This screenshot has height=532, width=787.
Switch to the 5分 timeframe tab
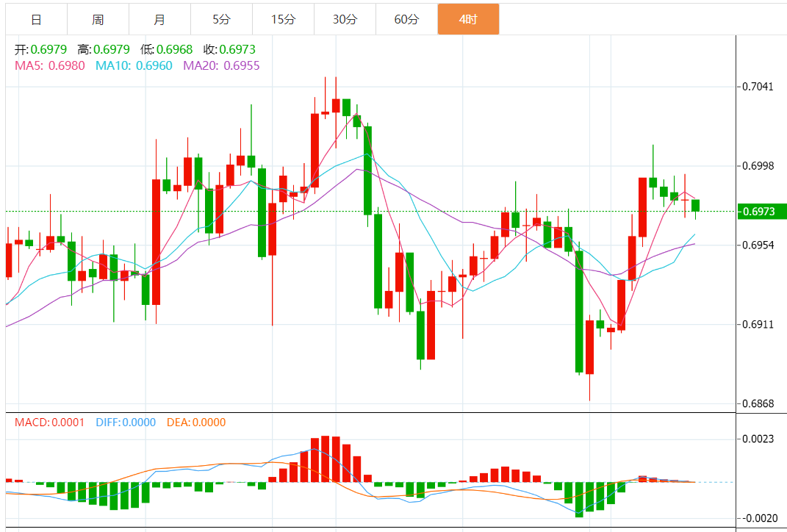(x=221, y=20)
